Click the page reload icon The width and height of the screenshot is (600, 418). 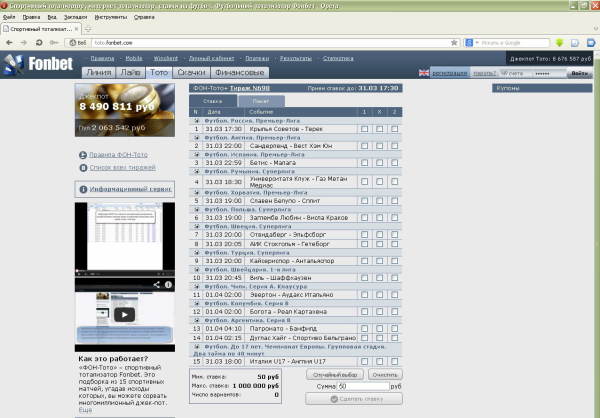pos(38,43)
